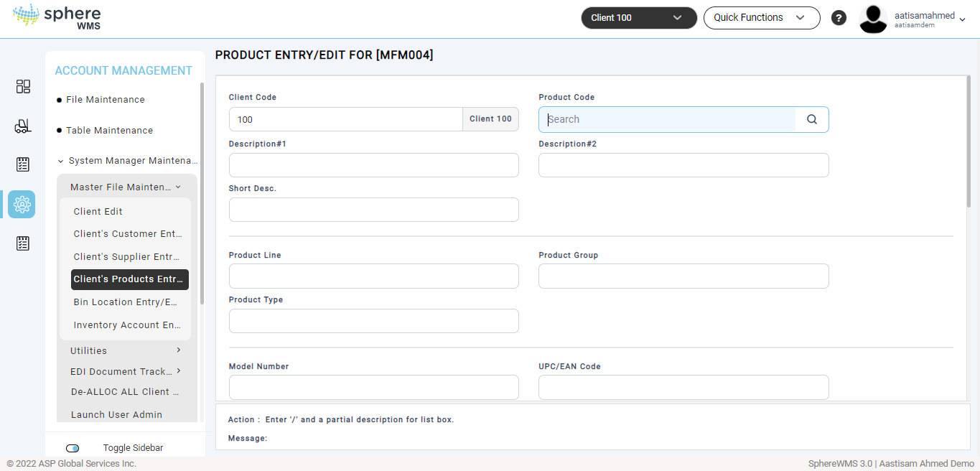Select Client's Products Entry menu entry

point(130,279)
